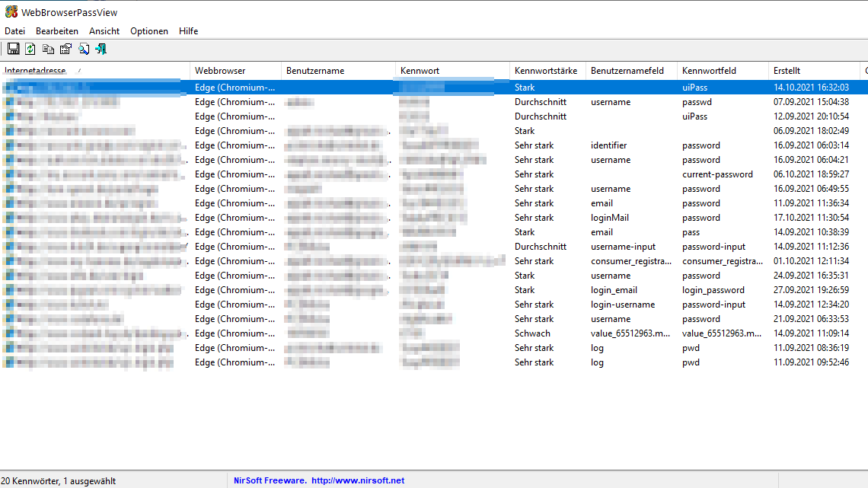The width and height of the screenshot is (868, 488).
Task: Sort by the Erstellt column header
Action: pos(814,71)
